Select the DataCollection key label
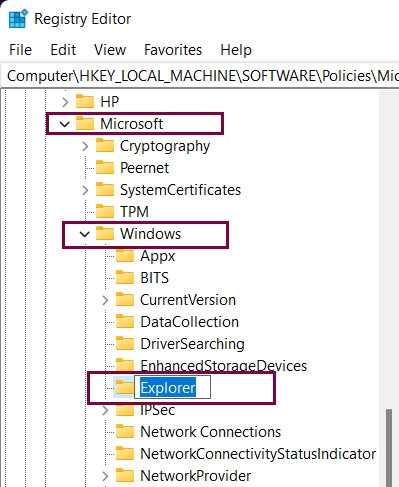Image resolution: width=399 pixels, height=487 pixels. pyautogui.click(x=189, y=322)
